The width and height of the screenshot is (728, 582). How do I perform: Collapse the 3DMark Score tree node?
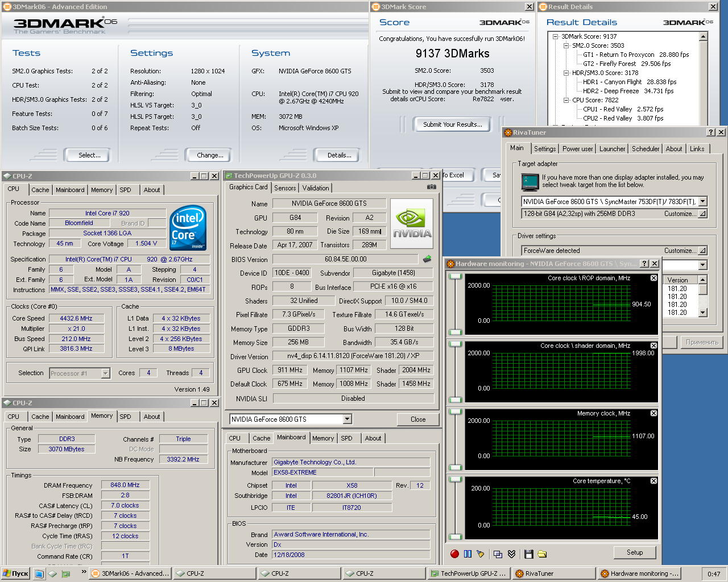pos(556,36)
